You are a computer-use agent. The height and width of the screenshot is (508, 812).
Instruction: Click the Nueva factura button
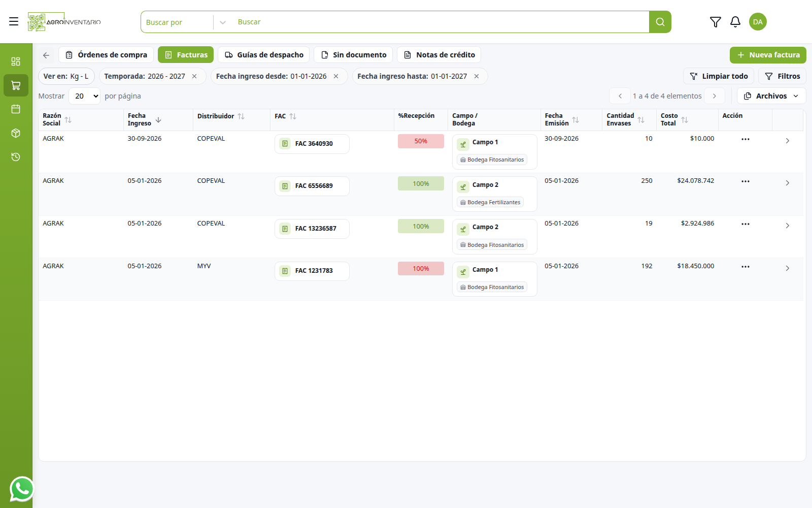pyautogui.click(x=768, y=55)
